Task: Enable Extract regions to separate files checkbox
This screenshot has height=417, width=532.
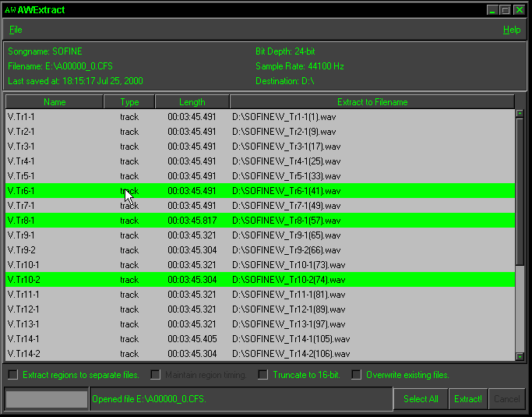Action: [x=13, y=375]
